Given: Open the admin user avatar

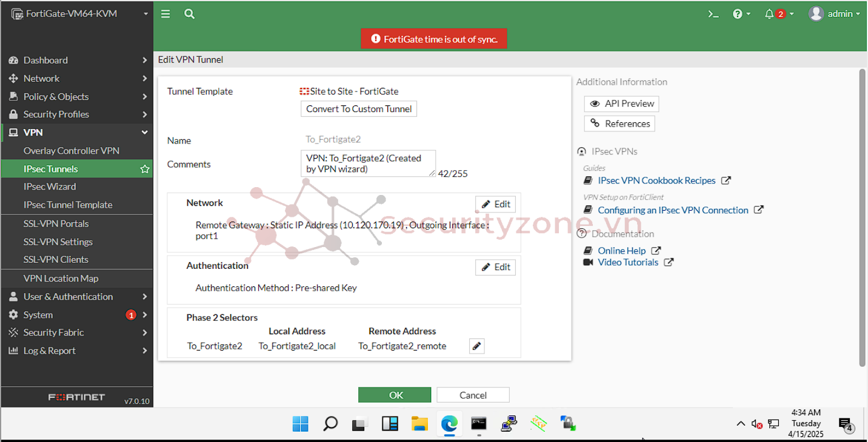Looking at the screenshot, I should coord(816,14).
